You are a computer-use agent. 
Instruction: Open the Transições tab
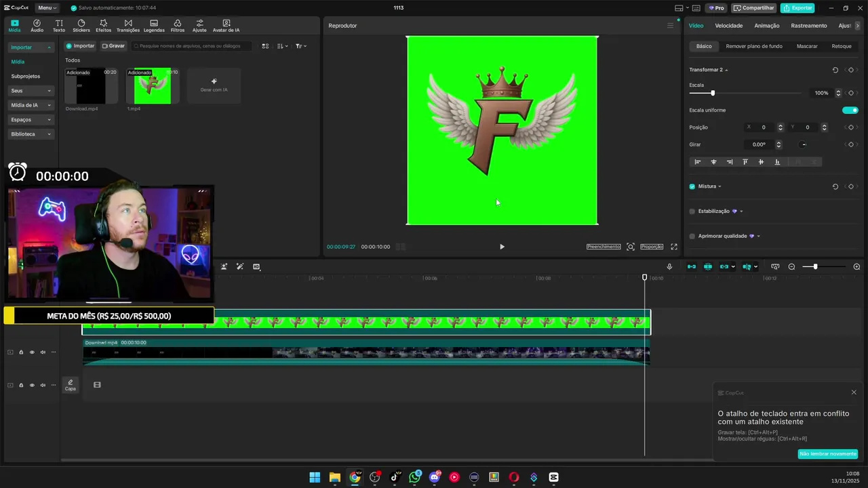coord(128,26)
